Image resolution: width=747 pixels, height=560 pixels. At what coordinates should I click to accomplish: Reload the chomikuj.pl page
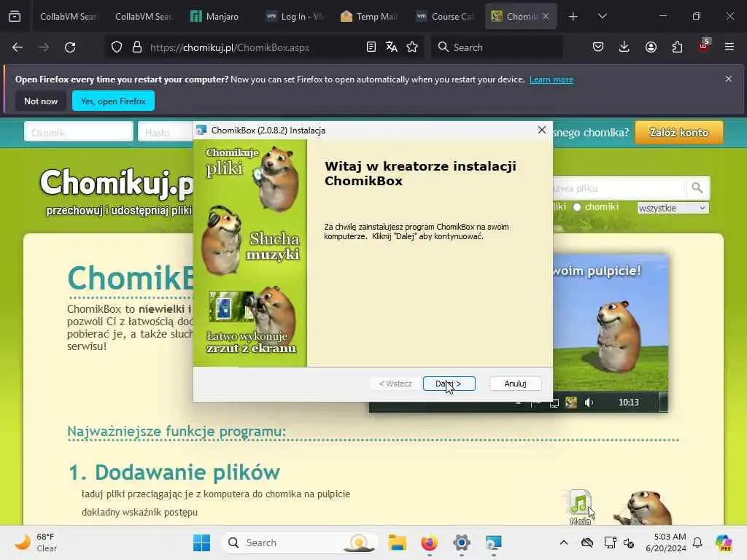[70, 47]
